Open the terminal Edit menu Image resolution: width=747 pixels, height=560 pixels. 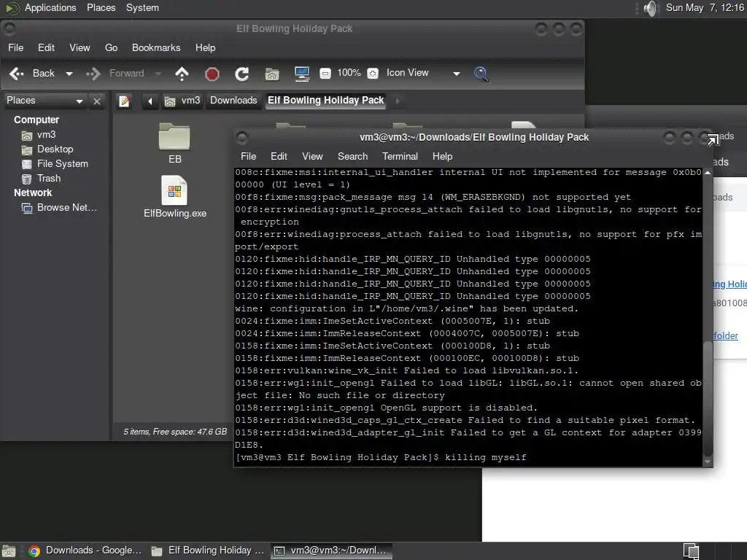(x=279, y=156)
